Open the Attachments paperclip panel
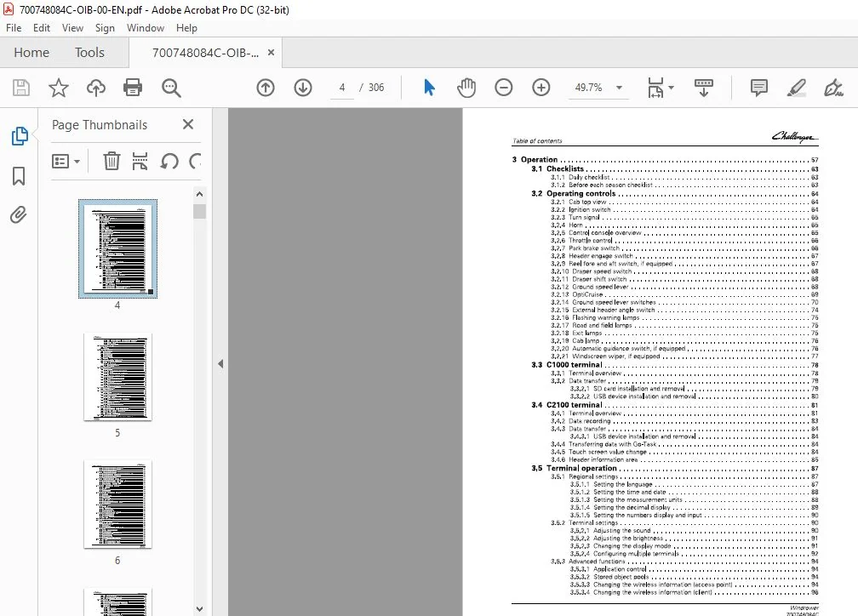Image resolution: width=858 pixels, height=616 pixels. (19, 215)
